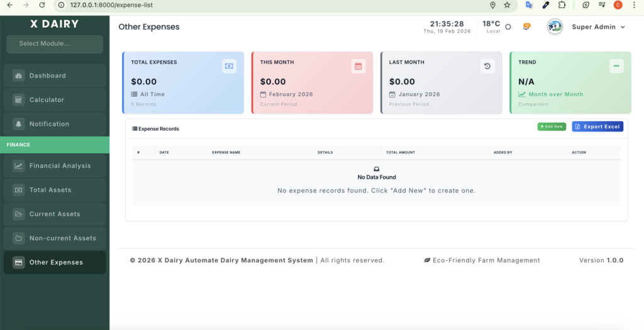Click the Export Excel button
Screen dimensions: 644x330
click(x=597, y=126)
